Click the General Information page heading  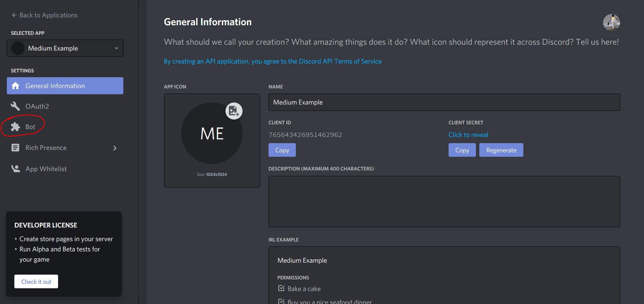coord(208,22)
